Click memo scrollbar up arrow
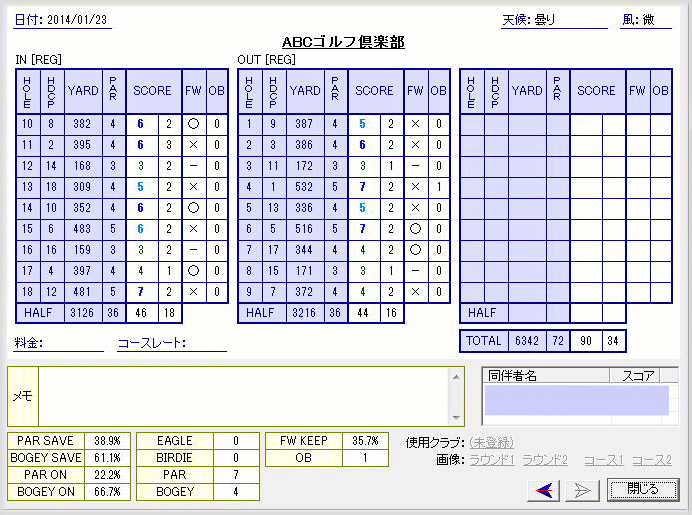692x515 pixels. [456, 376]
